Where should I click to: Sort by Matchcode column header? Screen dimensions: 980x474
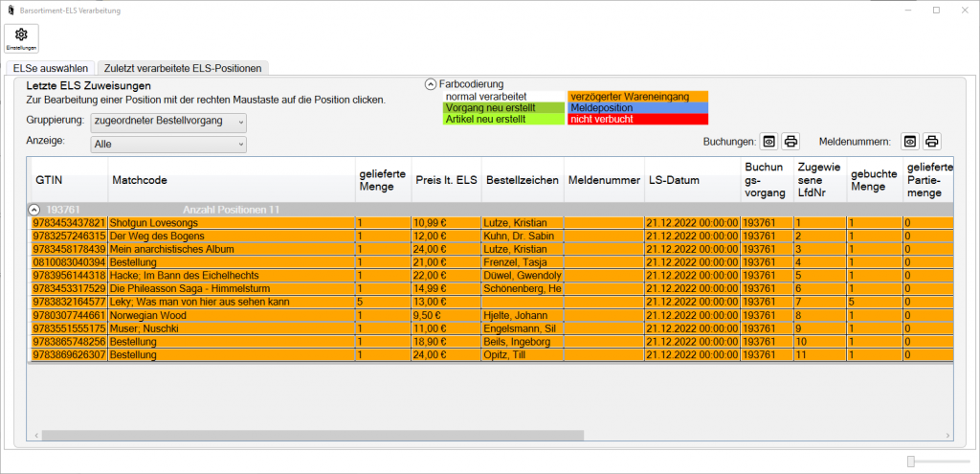tap(230, 180)
